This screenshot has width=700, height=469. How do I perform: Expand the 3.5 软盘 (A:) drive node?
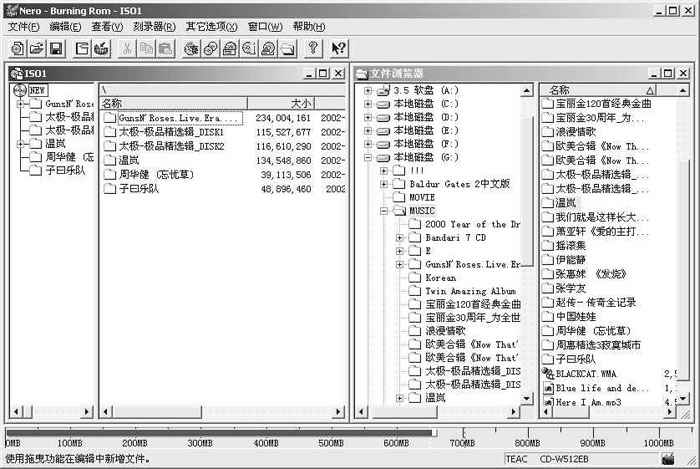pyautogui.click(x=367, y=91)
